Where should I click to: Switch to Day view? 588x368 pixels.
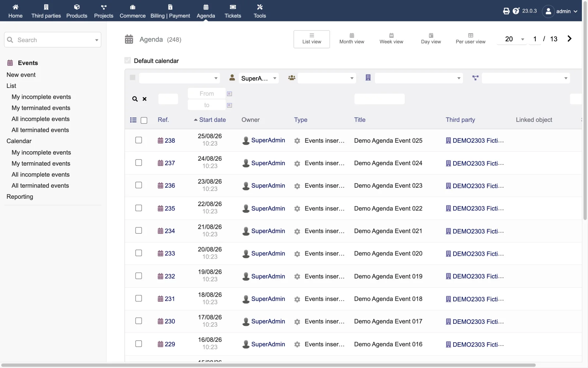pyautogui.click(x=431, y=39)
